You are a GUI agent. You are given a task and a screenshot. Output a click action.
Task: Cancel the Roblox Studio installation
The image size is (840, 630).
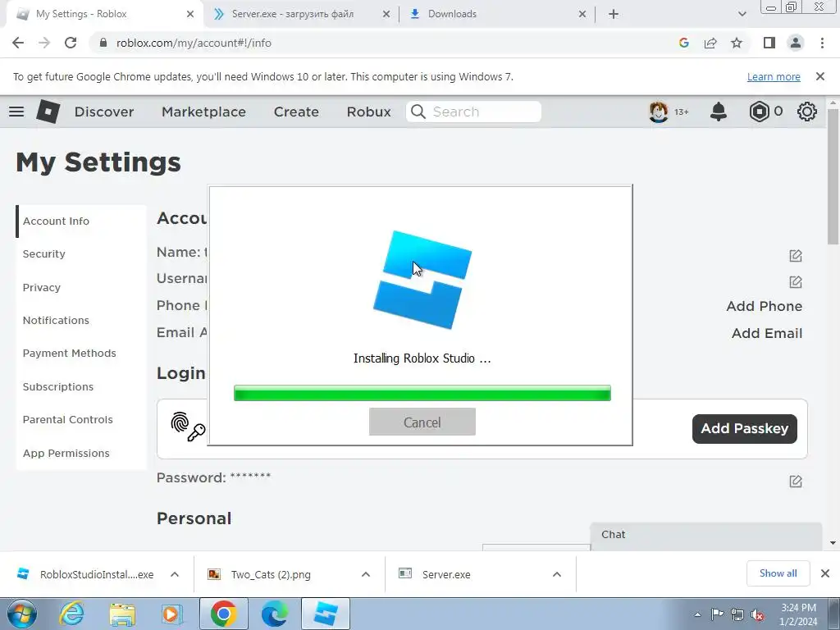point(422,422)
